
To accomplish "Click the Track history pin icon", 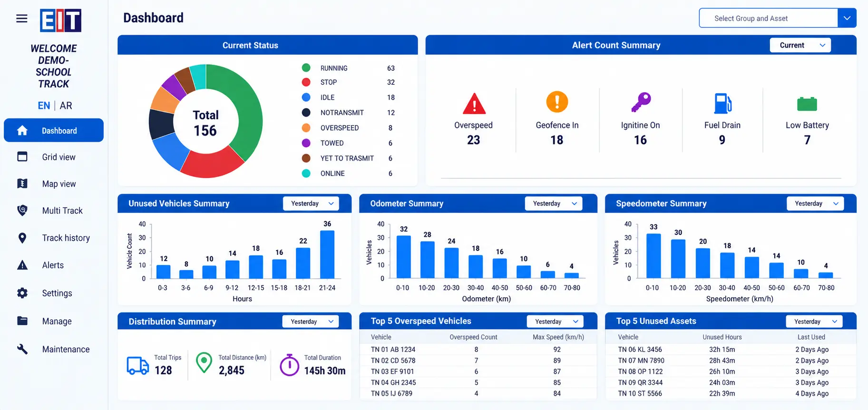I will click(22, 238).
